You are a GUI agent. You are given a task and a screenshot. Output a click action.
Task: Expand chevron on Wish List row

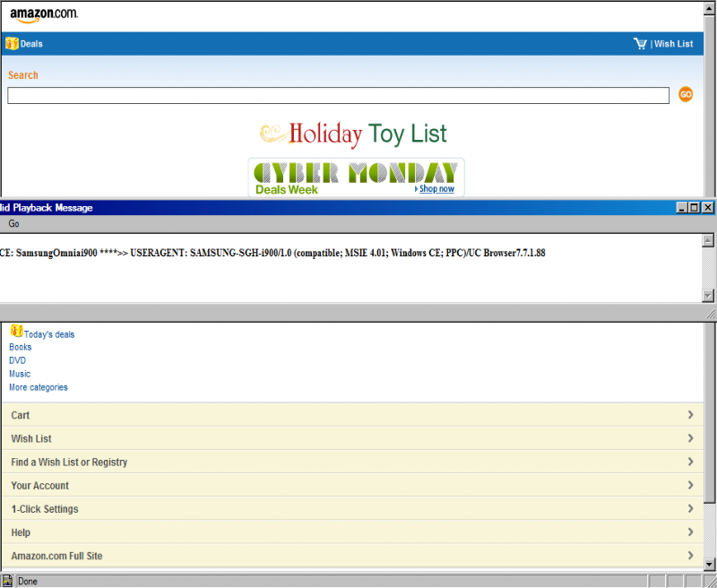tap(690, 438)
